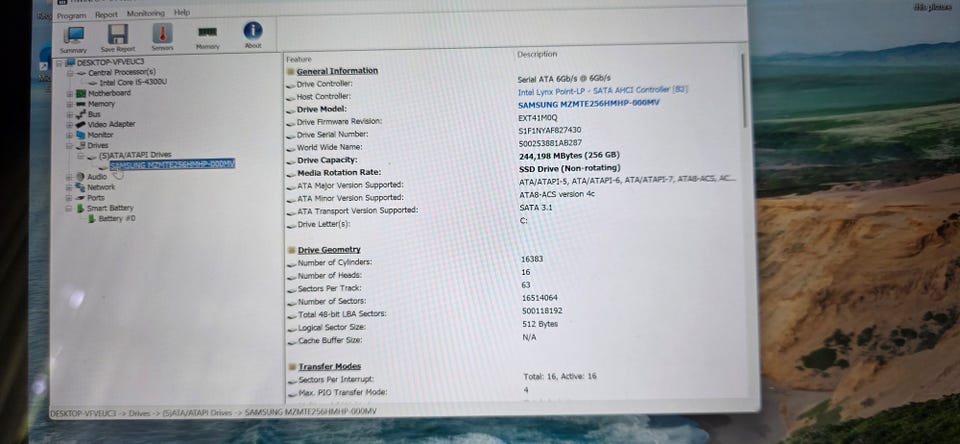Select Battery #0 entry
This screenshot has width=960, height=444.
[116, 219]
